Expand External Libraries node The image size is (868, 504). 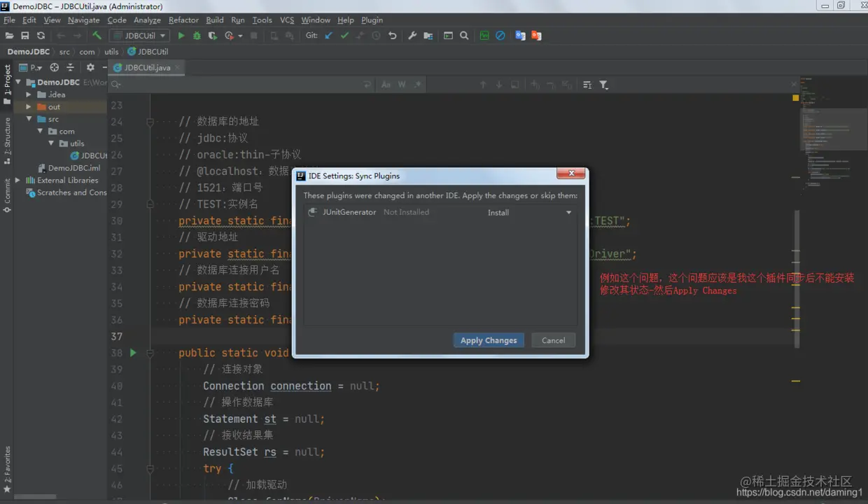[18, 180]
